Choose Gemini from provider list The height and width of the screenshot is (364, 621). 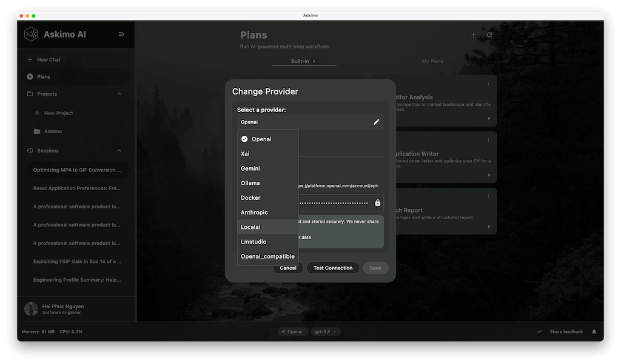point(267,168)
